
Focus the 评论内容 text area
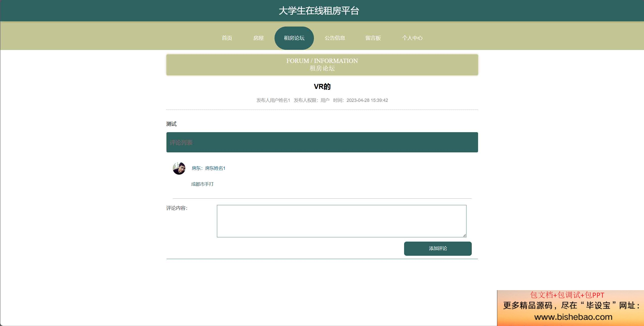pos(341,221)
